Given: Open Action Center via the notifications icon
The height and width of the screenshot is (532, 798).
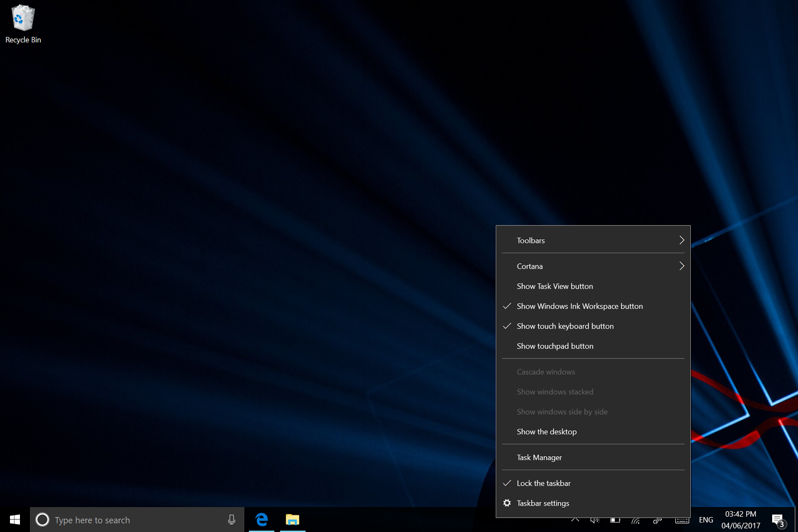Looking at the screenshot, I should tap(778, 521).
